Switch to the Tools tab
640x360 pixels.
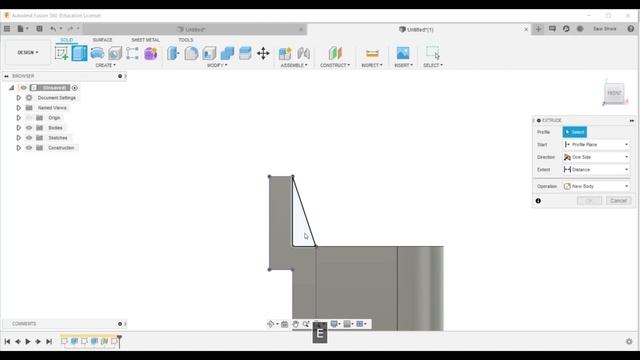click(186, 40)
